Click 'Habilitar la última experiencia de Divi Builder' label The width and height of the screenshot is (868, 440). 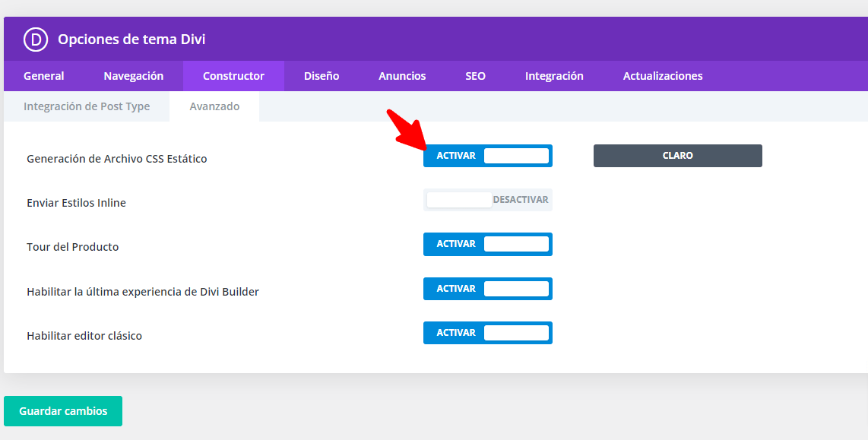point(143,292)
